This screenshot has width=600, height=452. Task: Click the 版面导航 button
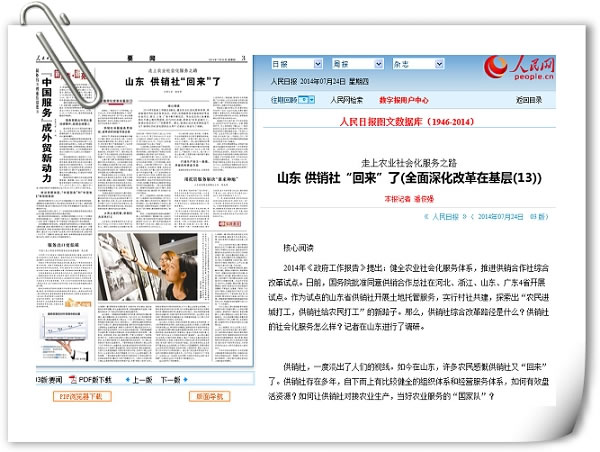(209, 397)
